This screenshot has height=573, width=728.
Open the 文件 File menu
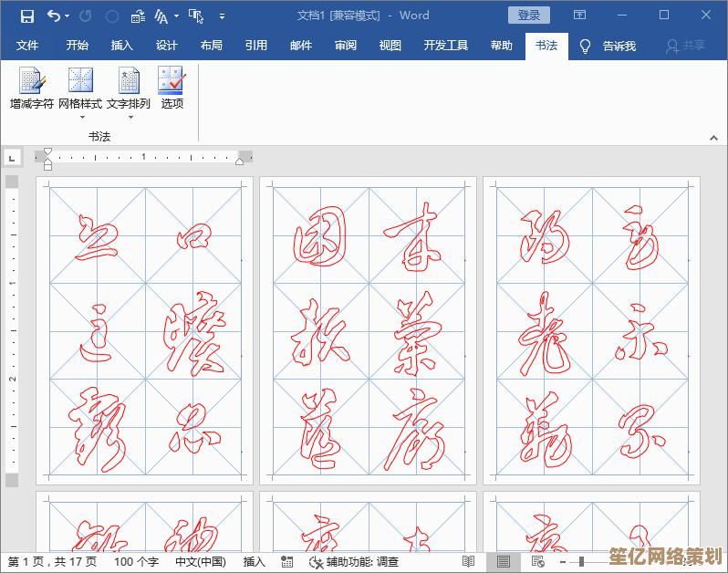click(27, 46)
